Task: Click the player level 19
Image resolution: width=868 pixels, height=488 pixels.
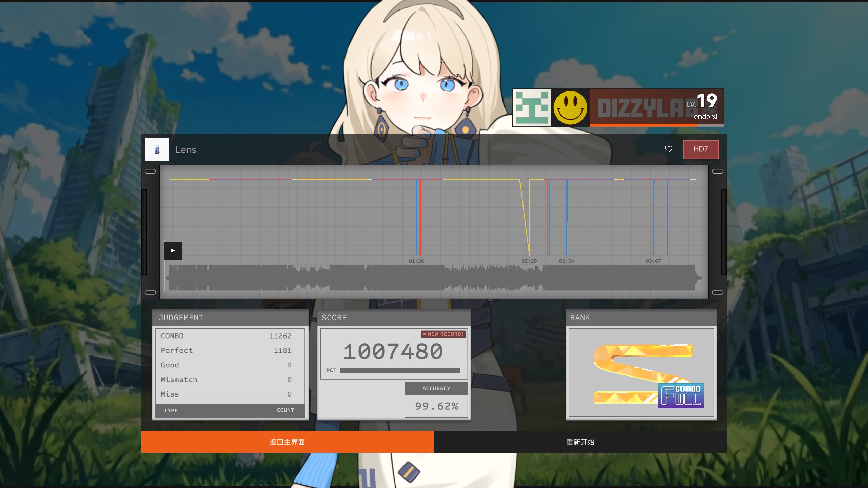Action: click(707, 101)
